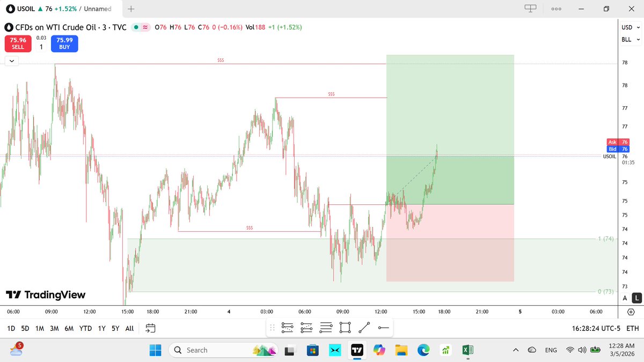Click the CFDs on WTI Crude Oil symbol title
The width and height of the screenshot is (644, 362).
(x=71, y=27)
